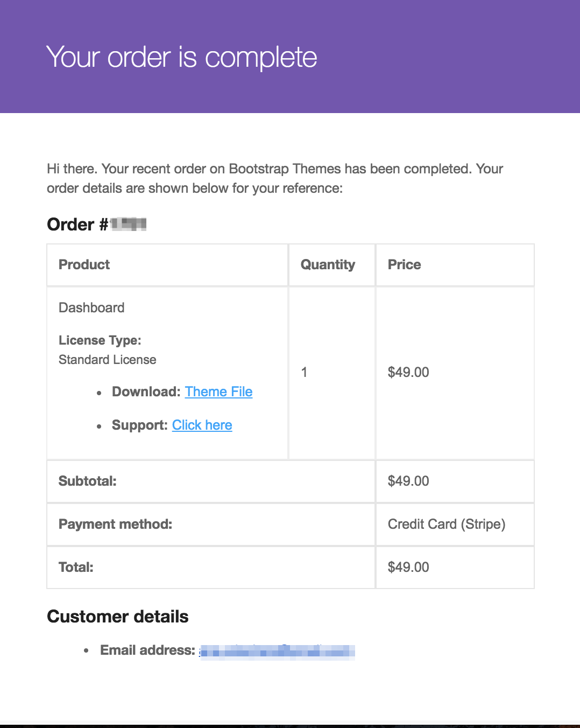Click the Credit Card (Stripe) text
Viewport: 580px width, 728px height.
coord(446,524)
